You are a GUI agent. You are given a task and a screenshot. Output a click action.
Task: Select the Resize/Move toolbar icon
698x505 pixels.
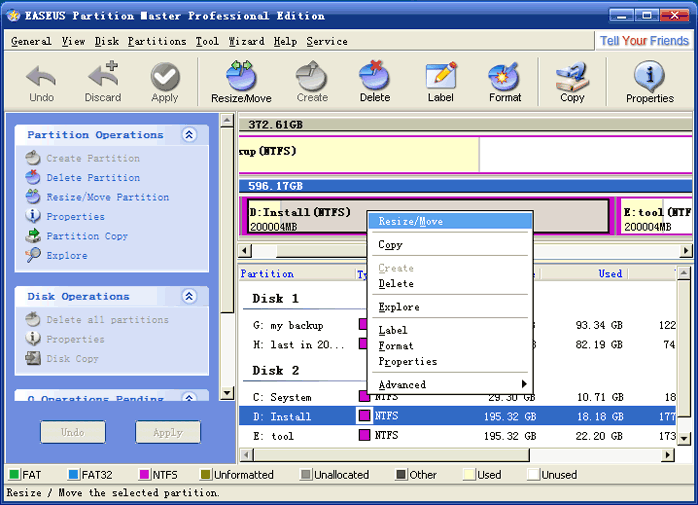[241, 76]
